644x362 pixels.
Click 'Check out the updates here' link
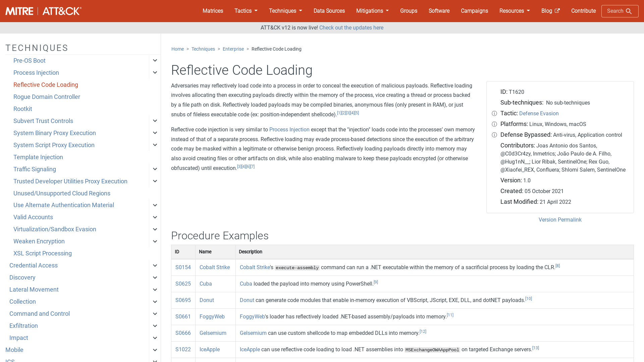[351, 28]
